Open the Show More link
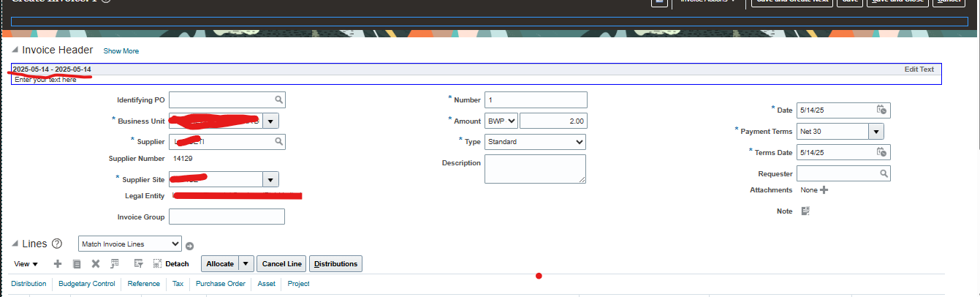This screenshot has width=980, height=297. (x=121, y=51)
